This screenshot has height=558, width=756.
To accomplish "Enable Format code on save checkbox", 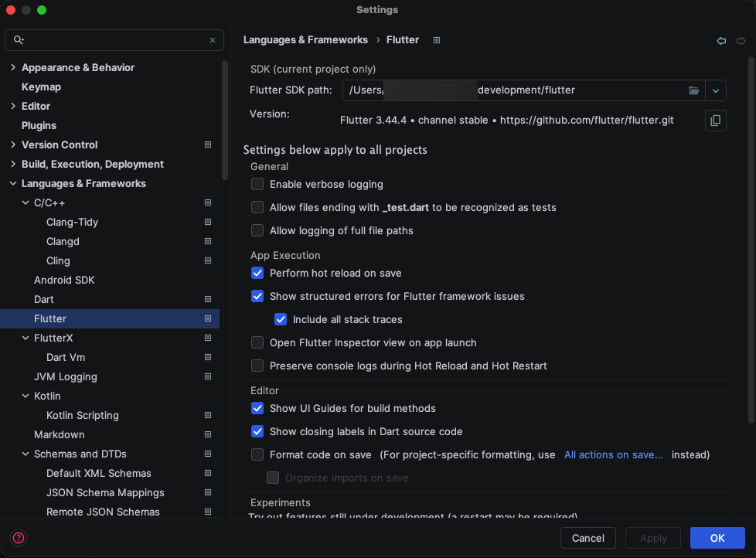I will pos(257,454).
